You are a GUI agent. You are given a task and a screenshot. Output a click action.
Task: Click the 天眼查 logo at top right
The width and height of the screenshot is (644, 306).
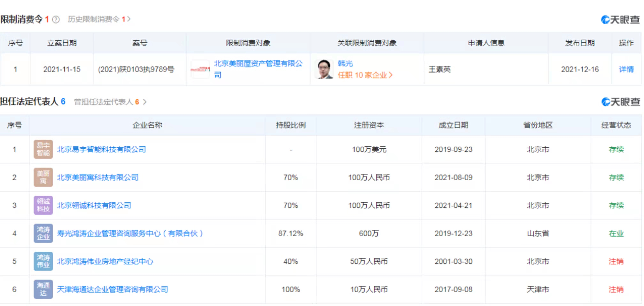(620, 20)
